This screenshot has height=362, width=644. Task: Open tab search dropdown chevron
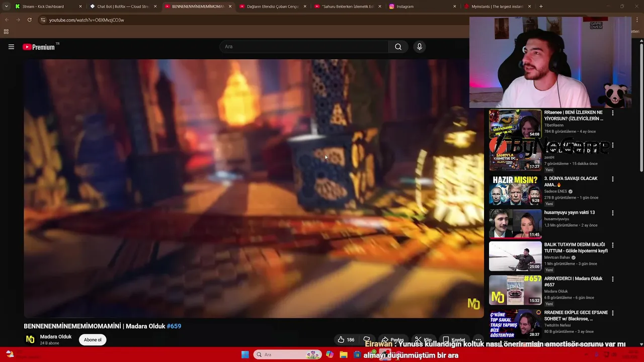(x=7, y=7)
